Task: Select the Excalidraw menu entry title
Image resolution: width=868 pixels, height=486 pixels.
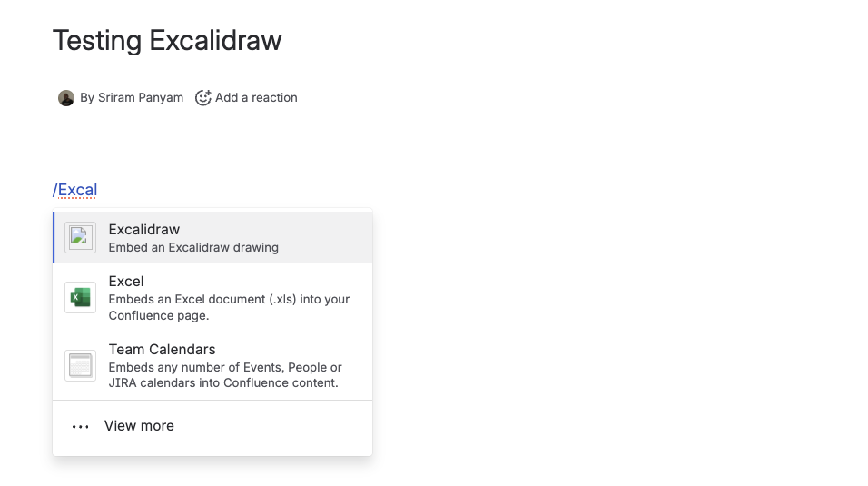Action: pyautogui.click(x=143, y=230)
